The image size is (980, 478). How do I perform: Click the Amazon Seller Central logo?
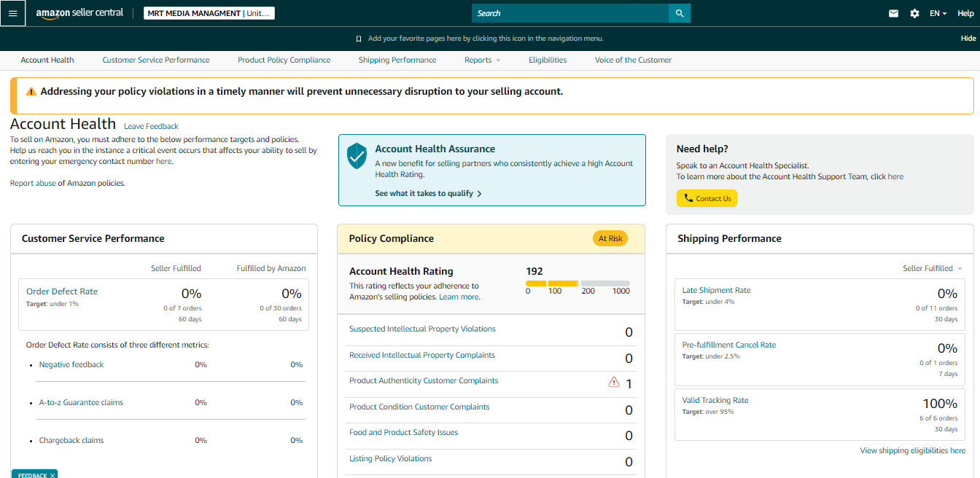pyautogui.click(x=79, y=13)
